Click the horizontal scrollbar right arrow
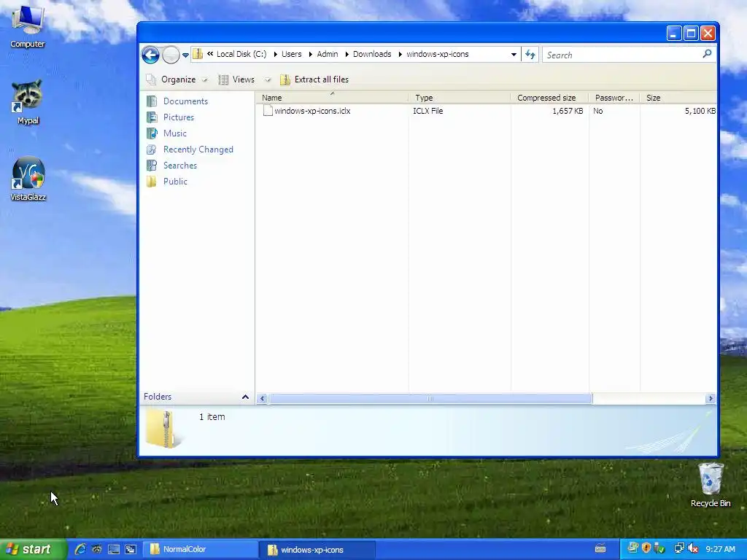The image size is (747, 560). click(711, 399)
